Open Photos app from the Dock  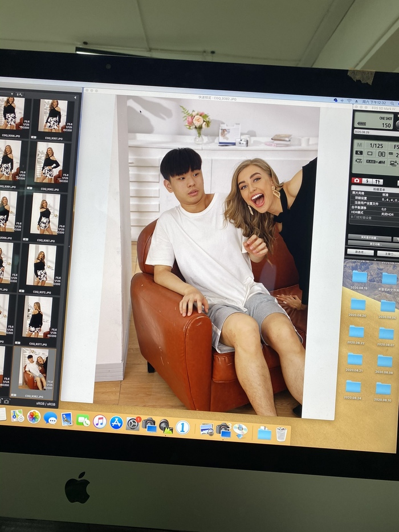point(34,417)
